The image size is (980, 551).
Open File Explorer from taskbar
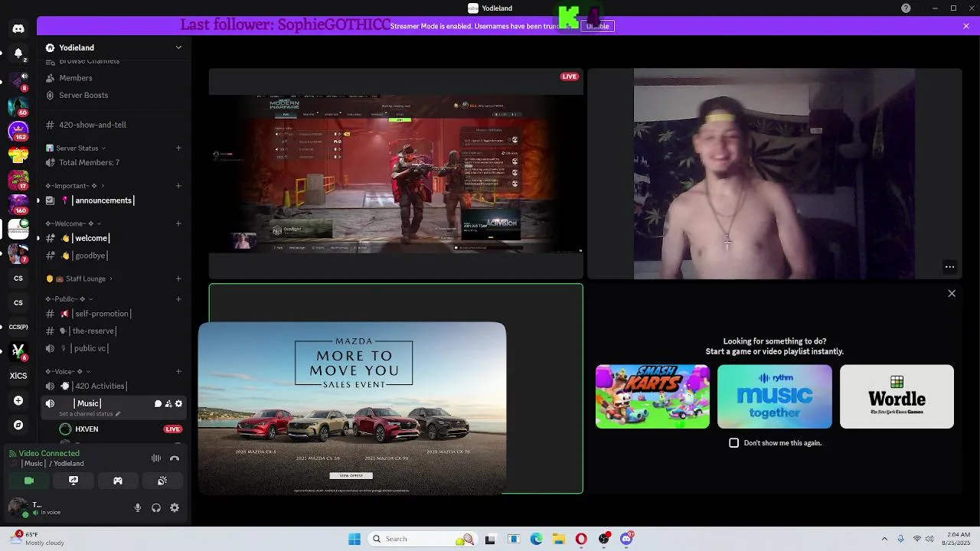pyautogui.click(x=559, y=539)
